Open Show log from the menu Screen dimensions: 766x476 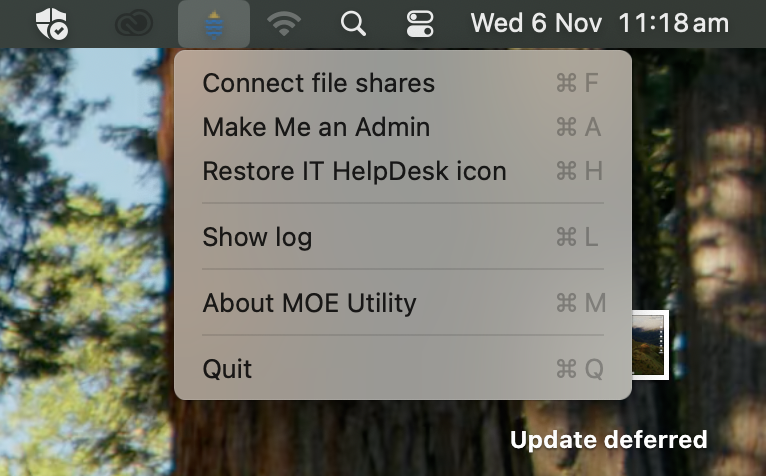pos(257,237)
